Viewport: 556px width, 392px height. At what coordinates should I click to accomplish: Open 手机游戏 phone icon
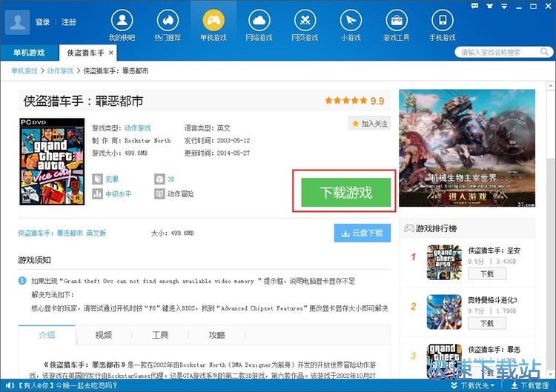point(442,21)
